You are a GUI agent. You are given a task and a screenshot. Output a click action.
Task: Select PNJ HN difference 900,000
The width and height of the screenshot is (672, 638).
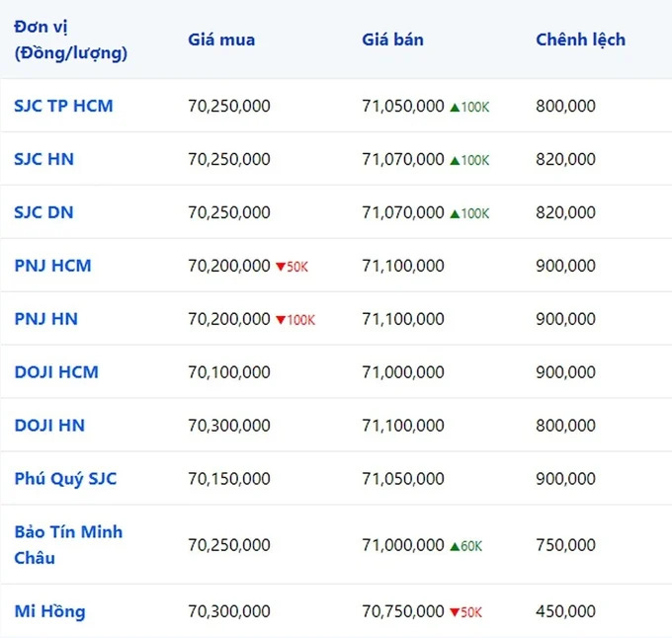click(565, 319)
